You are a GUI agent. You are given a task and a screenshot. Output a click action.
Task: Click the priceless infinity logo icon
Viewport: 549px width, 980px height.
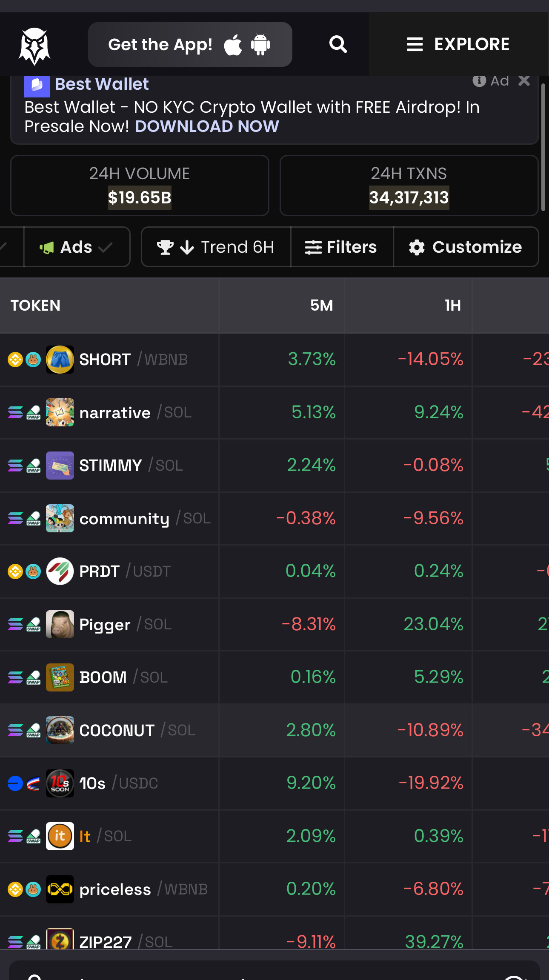coord(60,889)
